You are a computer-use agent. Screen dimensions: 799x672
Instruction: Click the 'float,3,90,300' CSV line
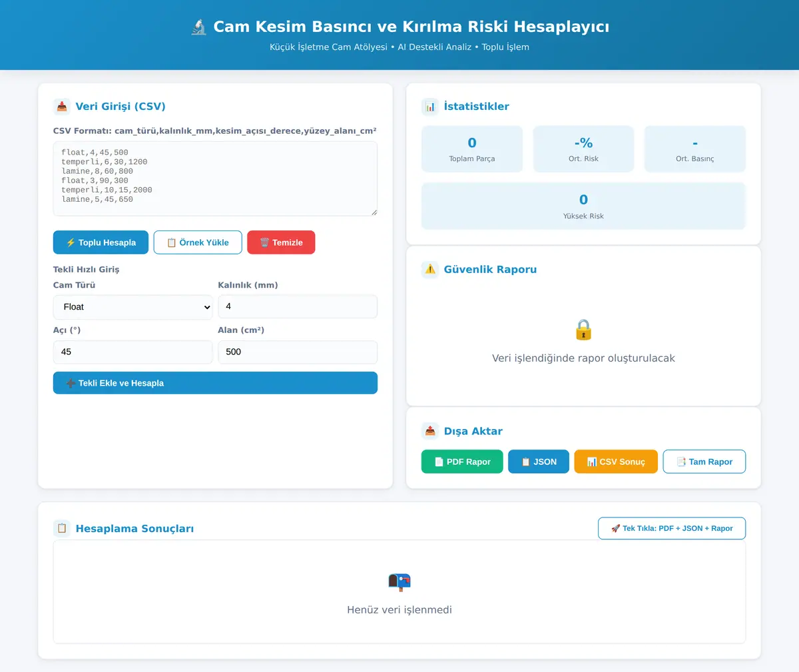tap(95, 180)
